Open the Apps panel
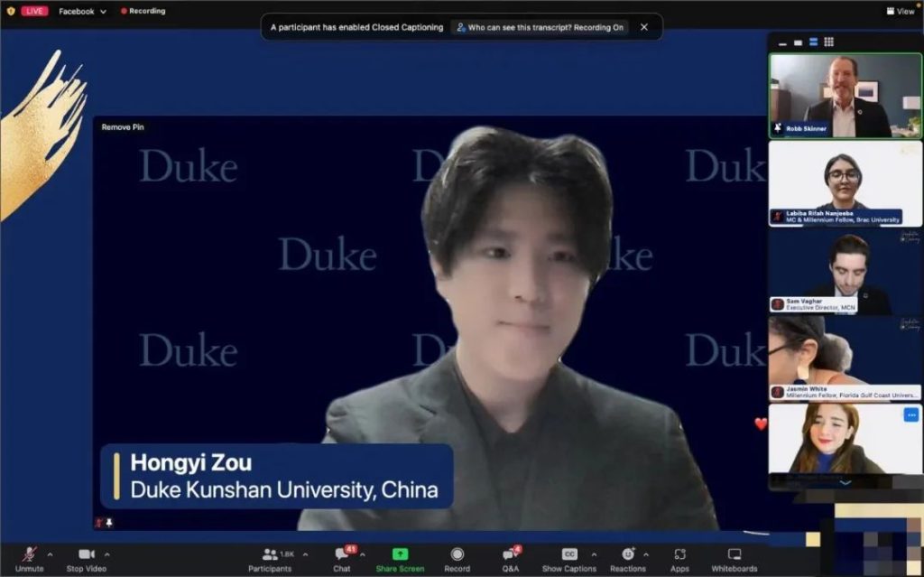924x577 pixels. click(x=679, y=554)
